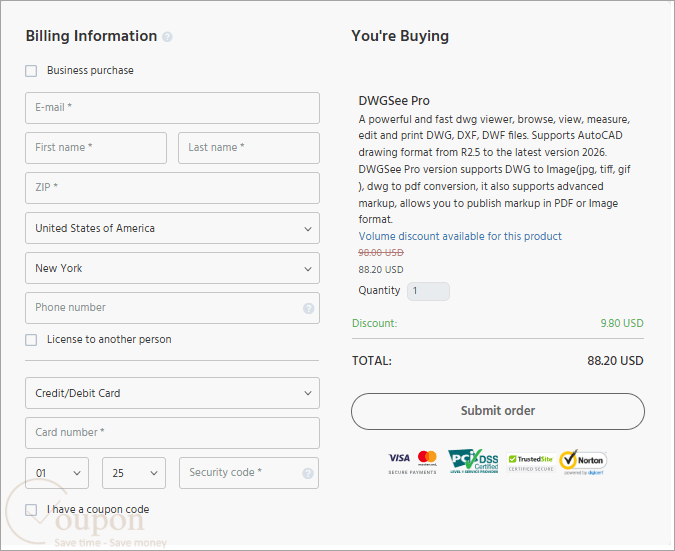Click the Card number field
This screenshot has width=675, height=551.
click(x=172, y=433)
